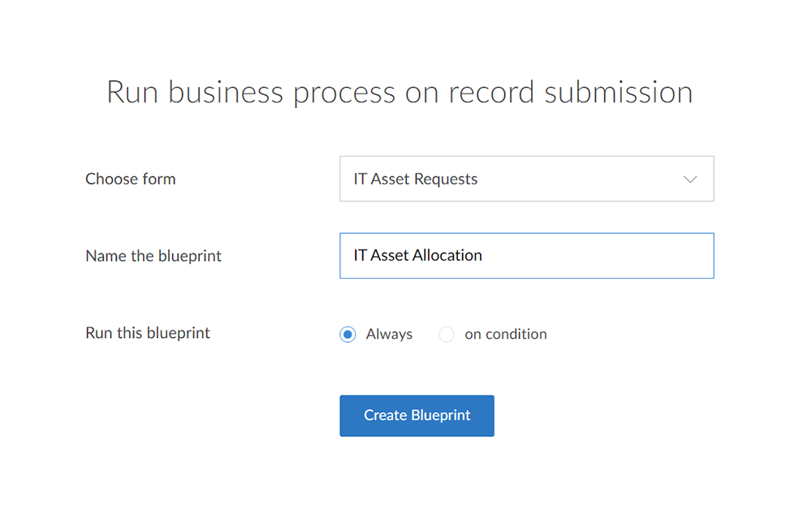Click the 'Run business process on record submission' heading
Image resolution: width=812 pixels, height=528 pixels.
[400, 93]
